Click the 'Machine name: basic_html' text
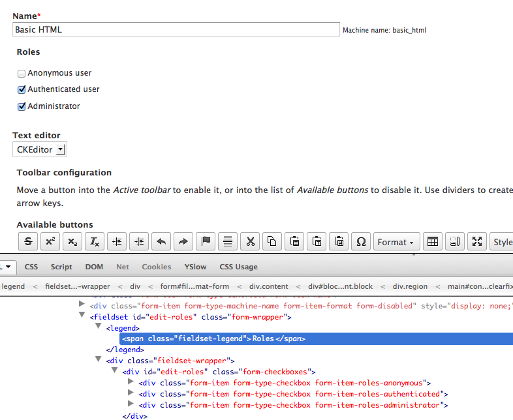The width and height of the screenshot is (513, 420). pyautogui.click(x=384, y=30)
